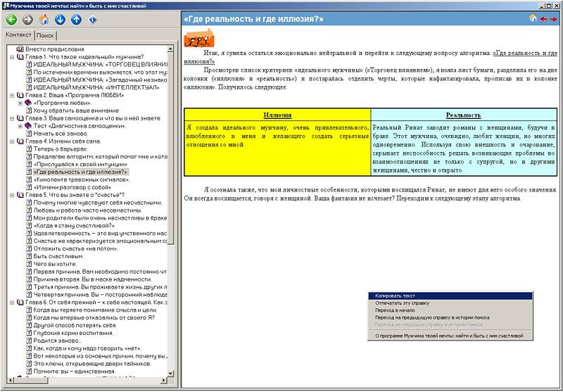
Task: Click the underlined «Где реальность и где иллюзия?» link
Action: (524, 53)
